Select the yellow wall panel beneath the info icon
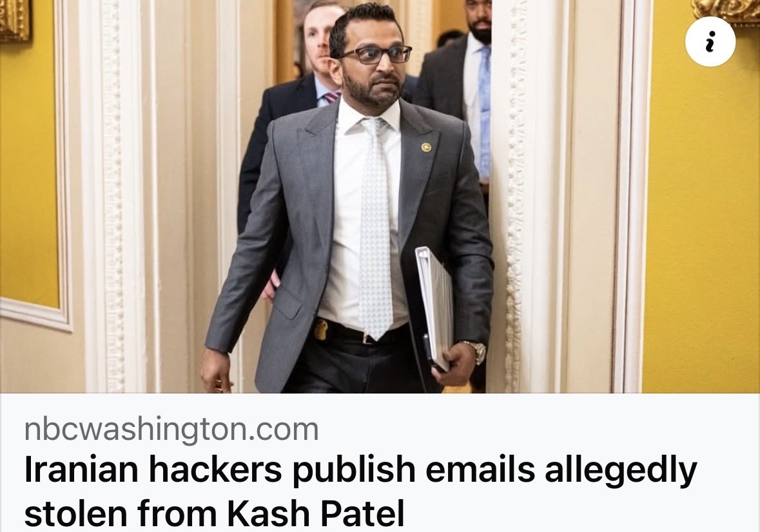The image size is (760, 532). click(x=701, y=227)
